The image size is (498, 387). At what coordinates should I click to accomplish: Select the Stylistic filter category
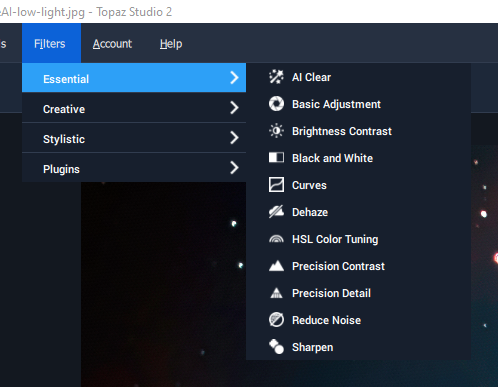point(134,138)
